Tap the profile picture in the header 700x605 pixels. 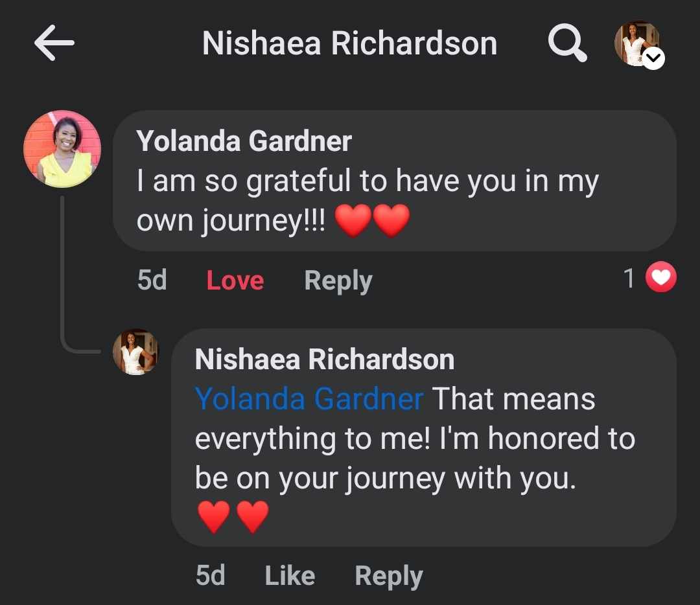[x=635, y=43]
